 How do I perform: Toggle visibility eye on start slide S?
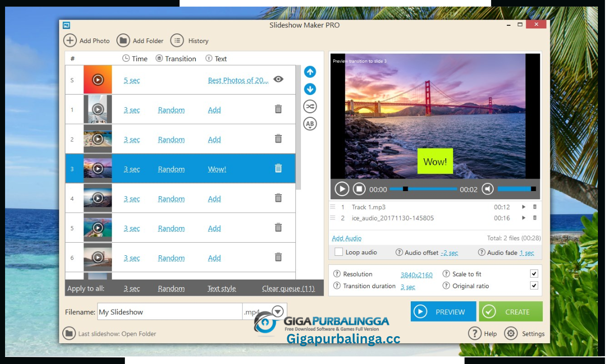(278, 79)
